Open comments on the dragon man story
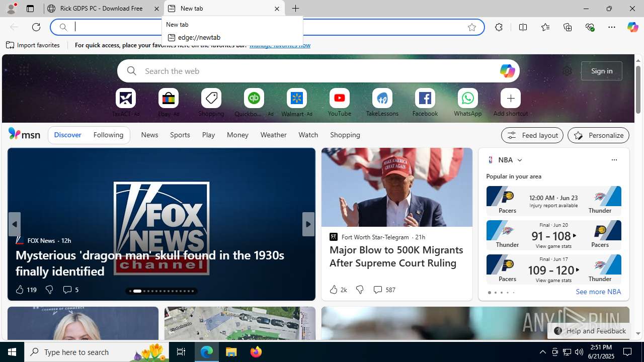Image resolution: width=644 pixels, height=362 pixels. coord(70,290)
